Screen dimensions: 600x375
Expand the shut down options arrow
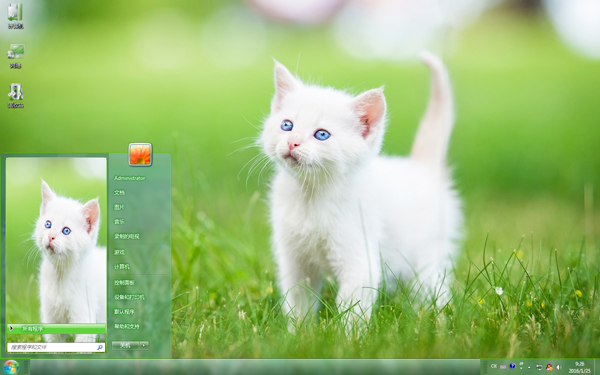point(144,346)
